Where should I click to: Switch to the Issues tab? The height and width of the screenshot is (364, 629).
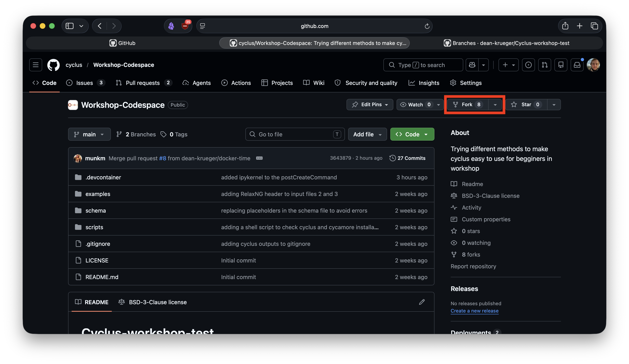85,83
